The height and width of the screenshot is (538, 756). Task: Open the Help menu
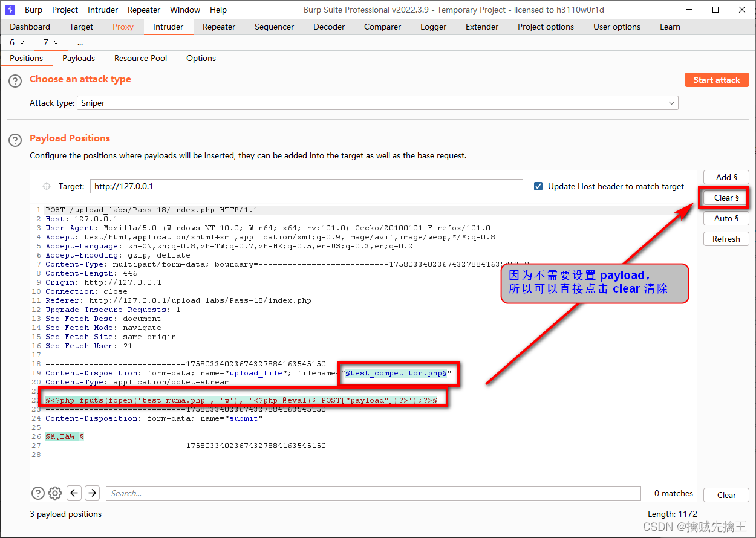point(218,10)
